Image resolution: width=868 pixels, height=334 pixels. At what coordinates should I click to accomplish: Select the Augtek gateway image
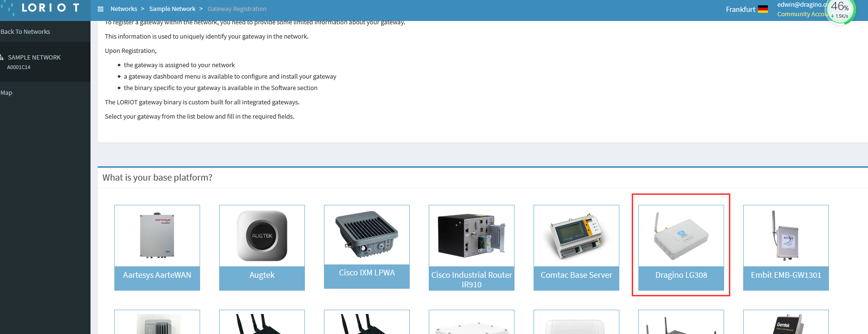262,236
